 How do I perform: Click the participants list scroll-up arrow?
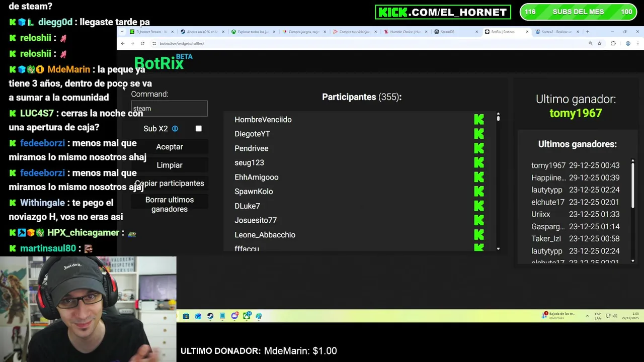(x=498, y=114)
